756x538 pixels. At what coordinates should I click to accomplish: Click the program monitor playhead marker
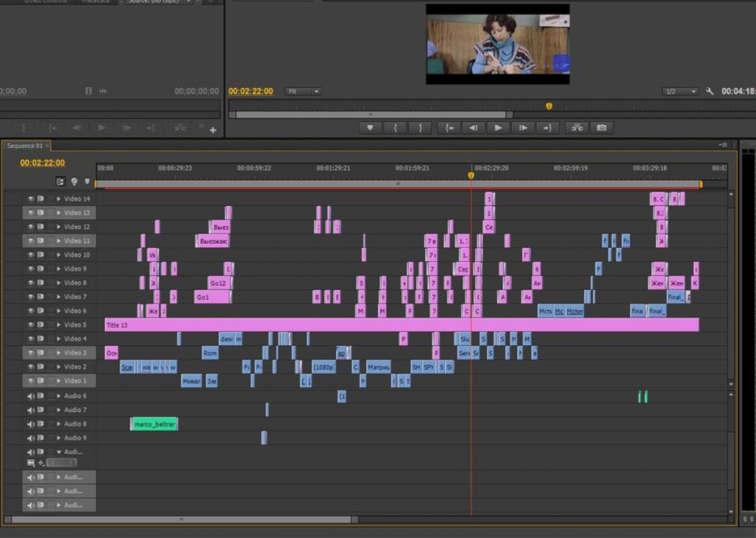pos(548,106)
